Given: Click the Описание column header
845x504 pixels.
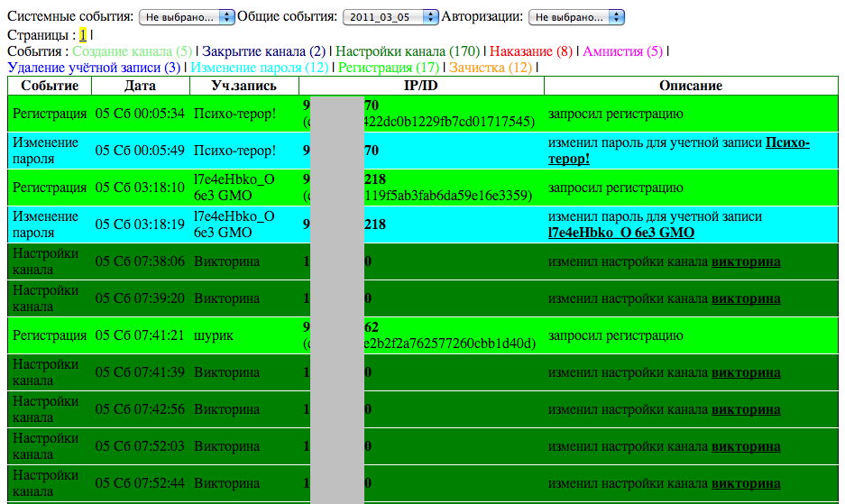Looking at the screenshot, I should click(691, 86).
